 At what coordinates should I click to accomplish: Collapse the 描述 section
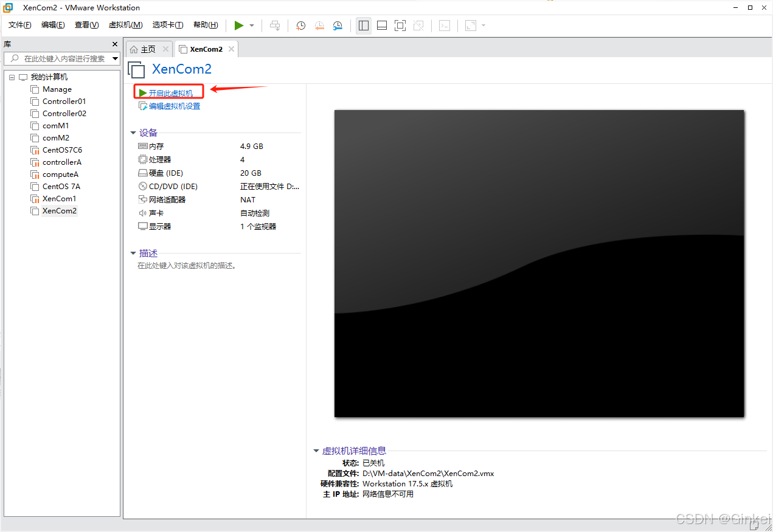tap(133, 253)
